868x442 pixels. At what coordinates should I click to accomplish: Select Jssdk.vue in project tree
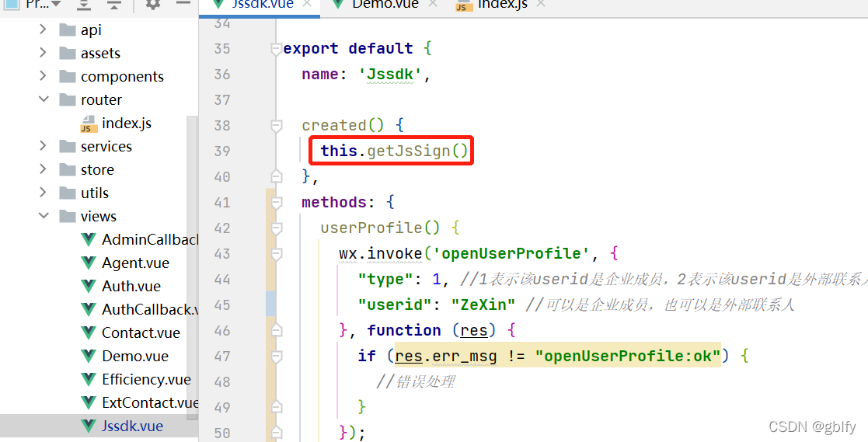pos(132,426)
